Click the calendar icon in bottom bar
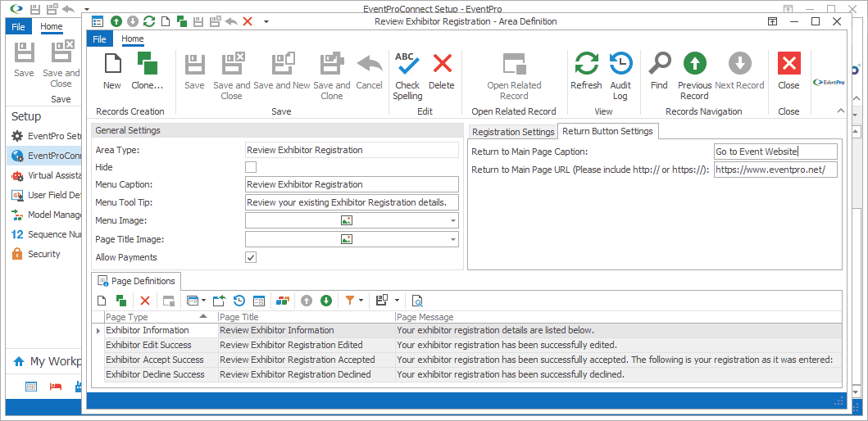This screenshot has height=421, width=868. click(x=31, y=387)
